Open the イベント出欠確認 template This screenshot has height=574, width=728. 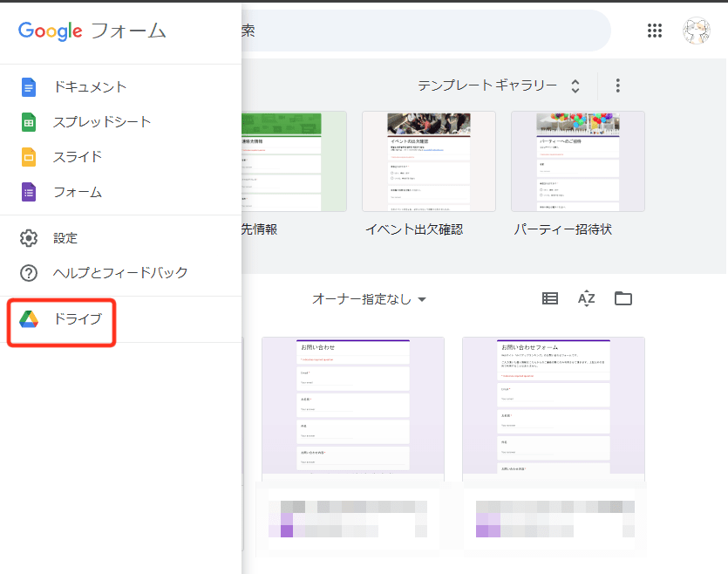[x=428, y=161]
